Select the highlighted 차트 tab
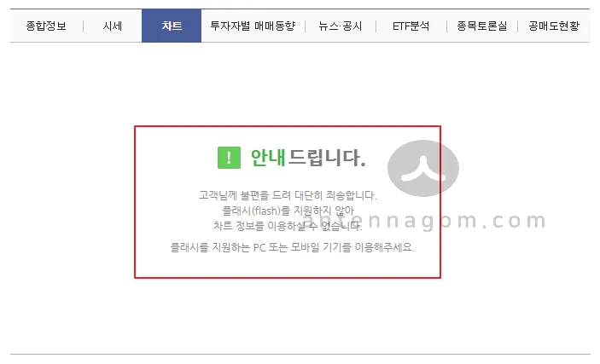 point(172,26)
